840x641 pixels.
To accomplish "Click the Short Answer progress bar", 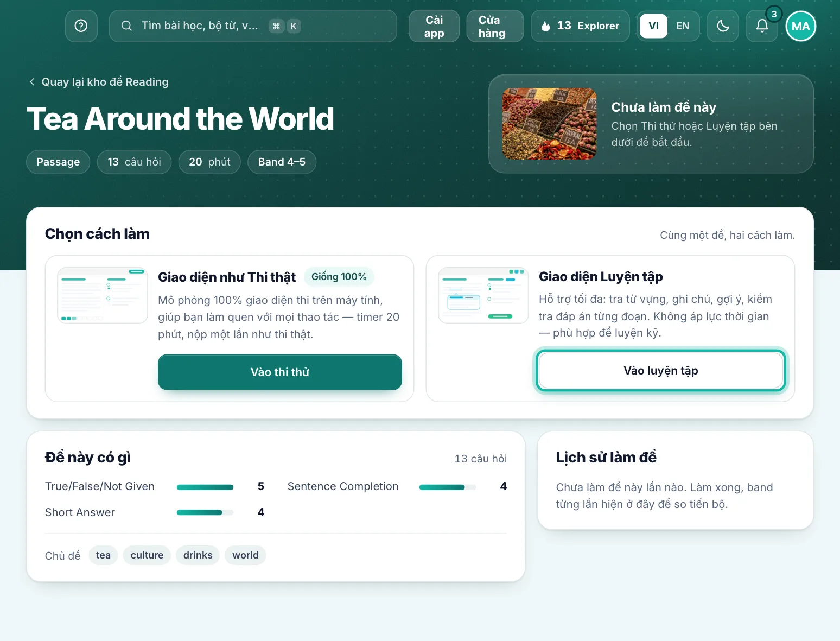I will pos(205,512).
